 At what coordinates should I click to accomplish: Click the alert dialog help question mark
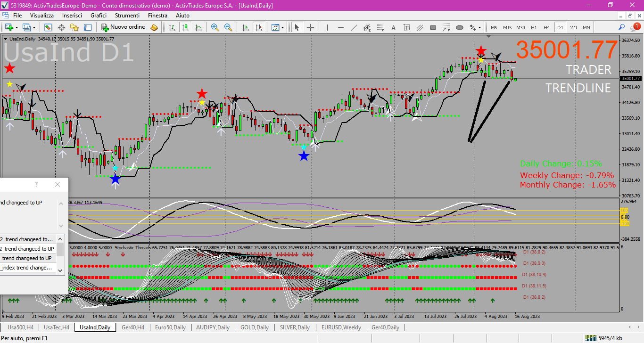coord(36,184)
